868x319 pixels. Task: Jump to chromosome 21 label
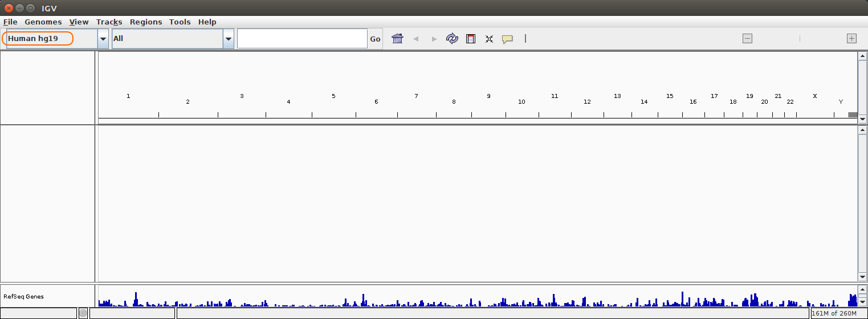(x=778, y=96)
